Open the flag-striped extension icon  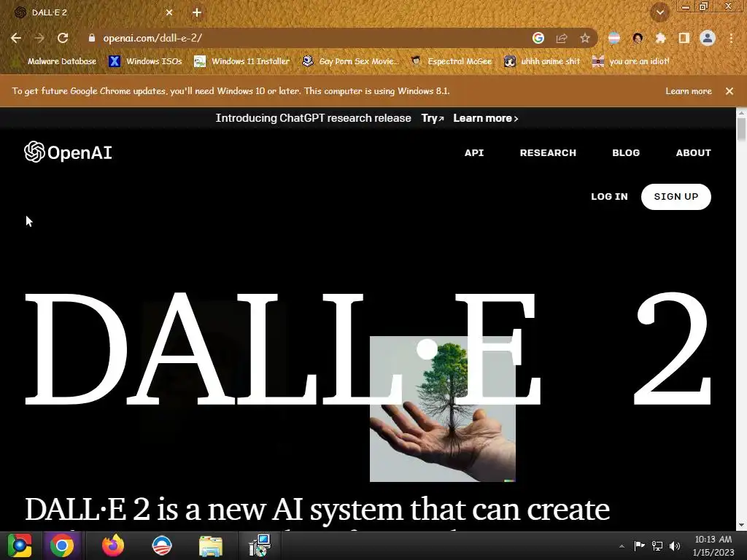coord(614,38)
